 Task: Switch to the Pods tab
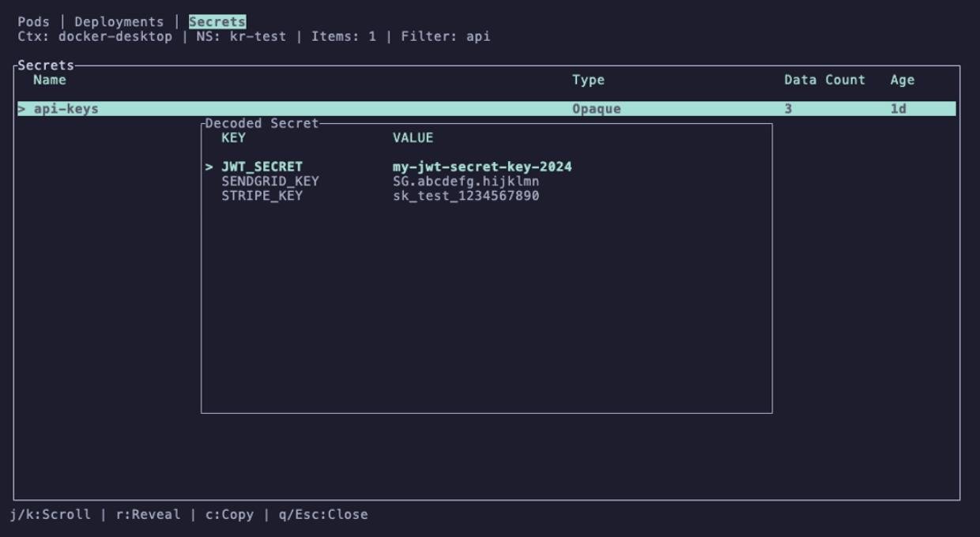tap(33, 22)
